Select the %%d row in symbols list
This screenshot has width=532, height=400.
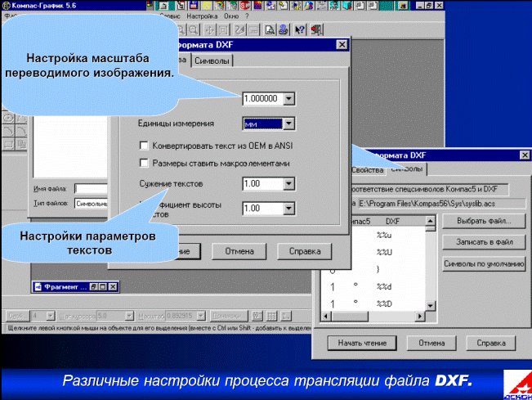point(373,286)
